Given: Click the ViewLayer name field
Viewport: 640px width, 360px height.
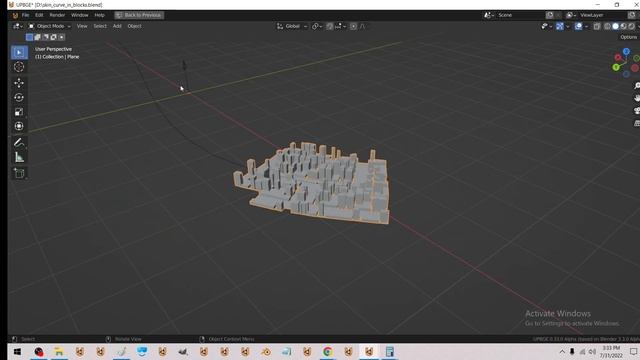Looking at the screenshot, I should (x=602, y=15).
